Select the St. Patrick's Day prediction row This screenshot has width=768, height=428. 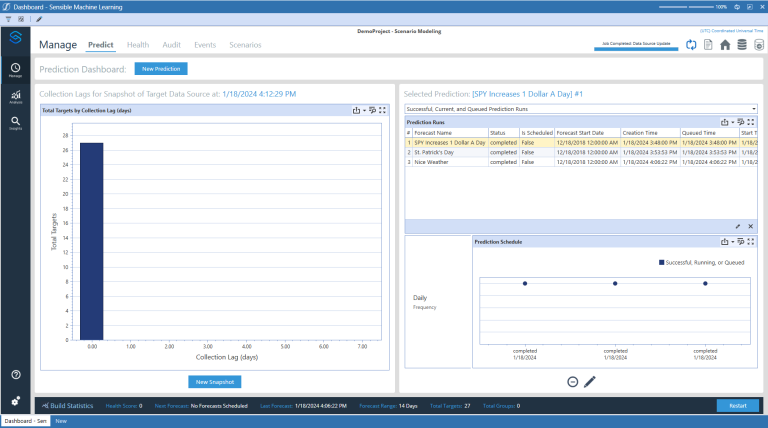pos(434,152)
